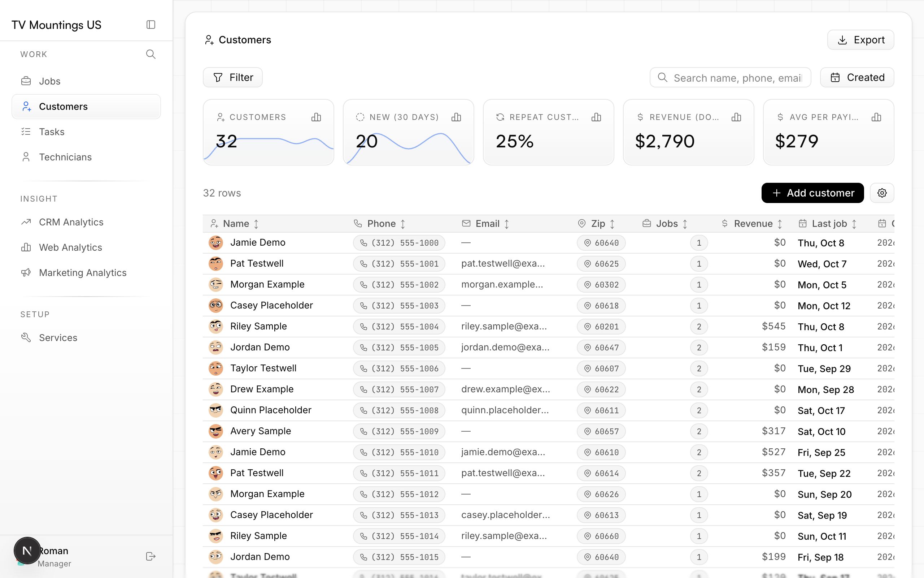Open chart icon on Repeat Customers card
The width and height of the screenshot is (924, 578).
coord(596,117)
